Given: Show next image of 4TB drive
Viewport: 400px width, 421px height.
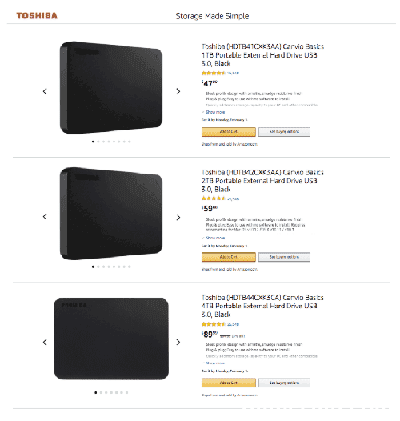Looking at the screenshot, I should [178, 342].
